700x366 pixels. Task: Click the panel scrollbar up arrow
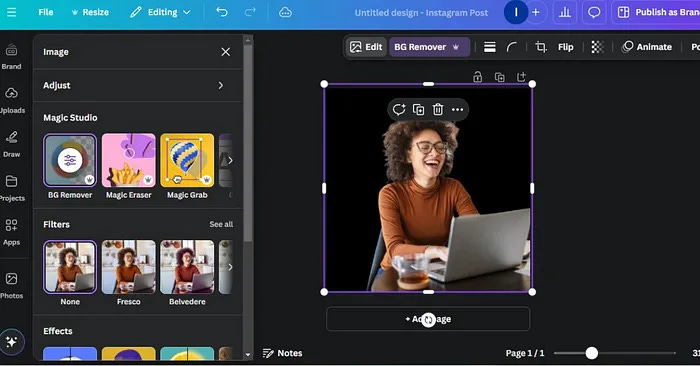(x=248, y=41)
